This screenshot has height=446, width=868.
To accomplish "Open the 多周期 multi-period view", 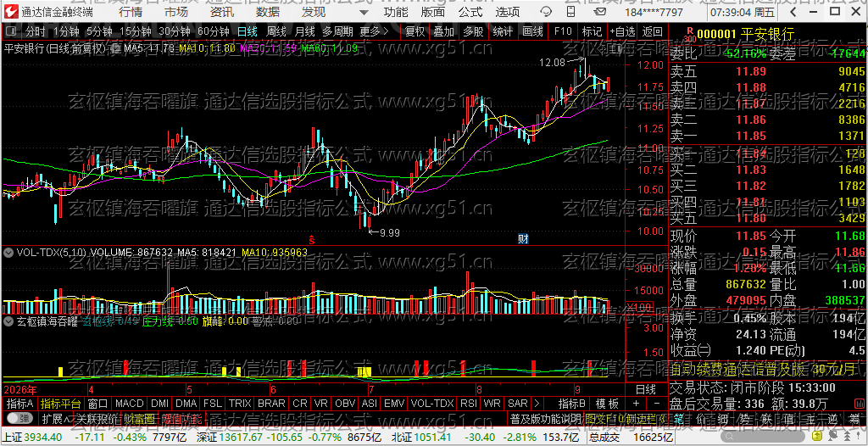I will pos(338,31).
